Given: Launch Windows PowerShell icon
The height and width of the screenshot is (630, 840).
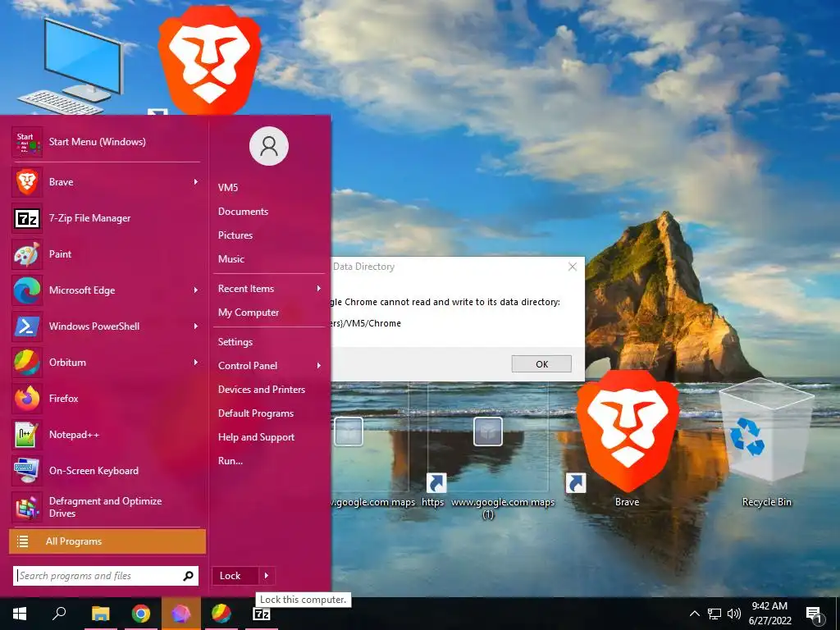Looking at the screenshot, I should pyautogui.click(x=27, y=326).
